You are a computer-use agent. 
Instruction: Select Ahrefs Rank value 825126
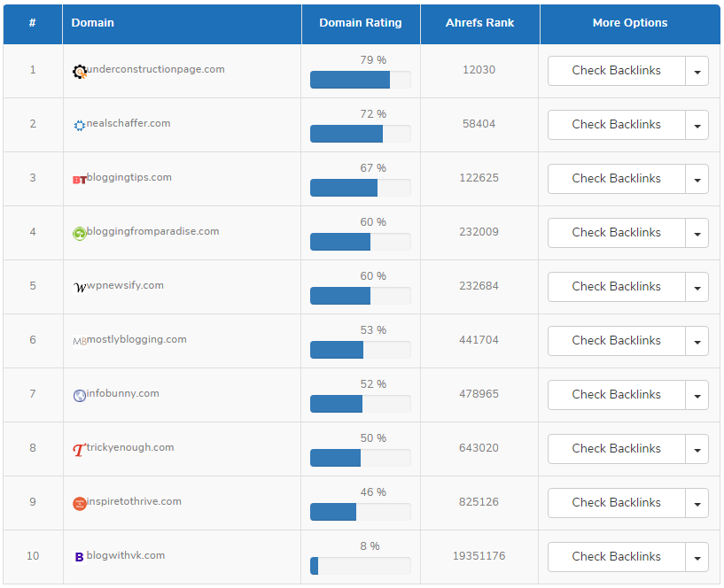tap(479, 502)
